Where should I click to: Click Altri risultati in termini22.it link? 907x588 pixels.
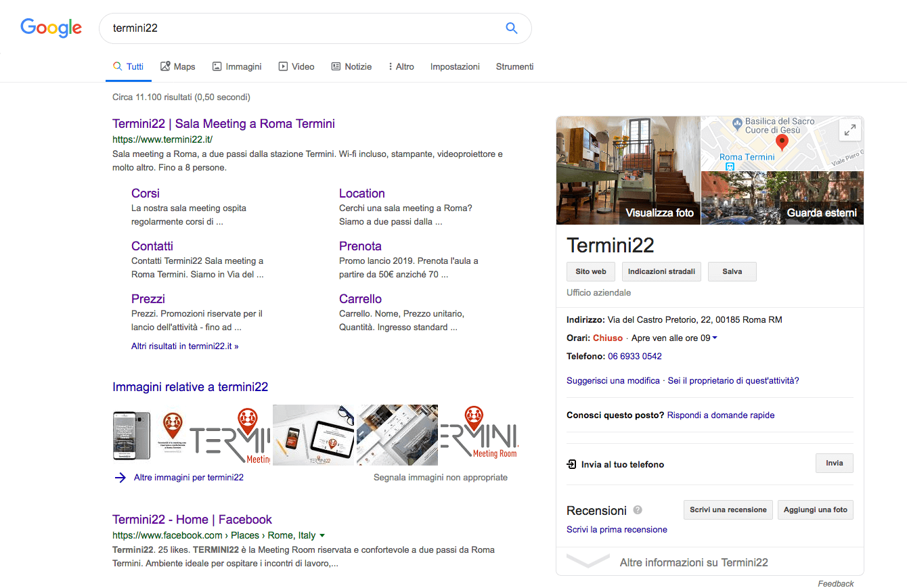click(x=185, y=346)
